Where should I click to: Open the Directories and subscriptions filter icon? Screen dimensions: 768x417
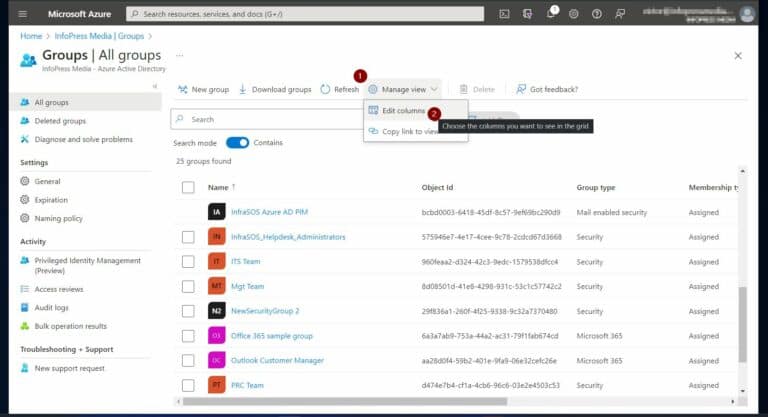coord(527,14)
